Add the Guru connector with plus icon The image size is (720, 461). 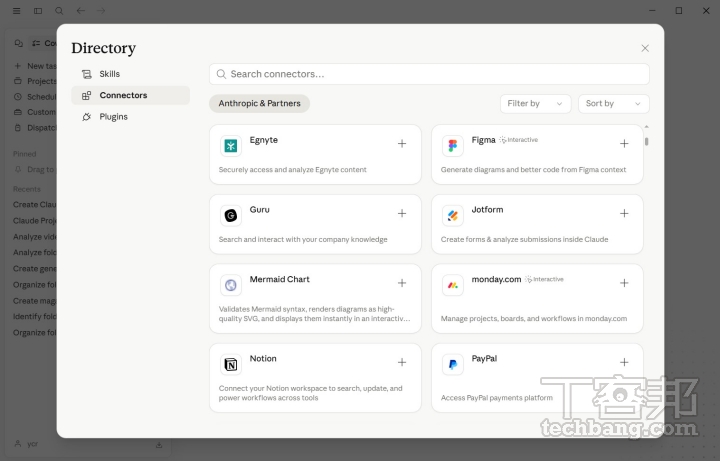pos(402,214)
